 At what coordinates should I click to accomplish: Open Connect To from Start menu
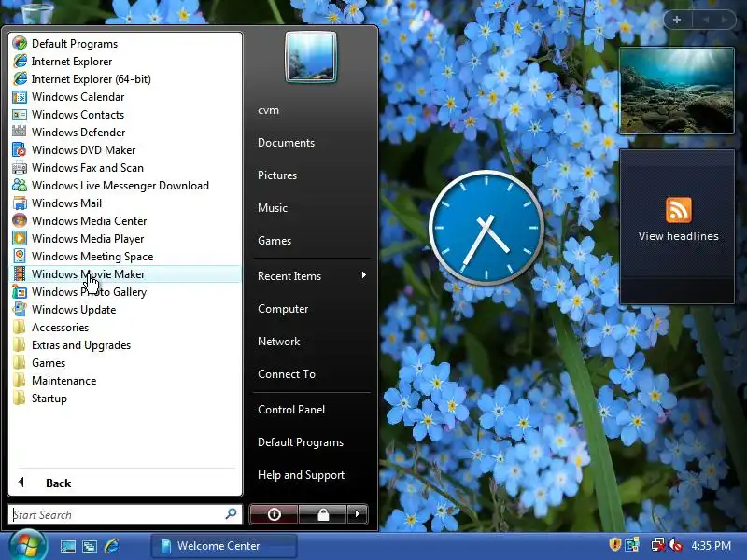click(287, 374)
